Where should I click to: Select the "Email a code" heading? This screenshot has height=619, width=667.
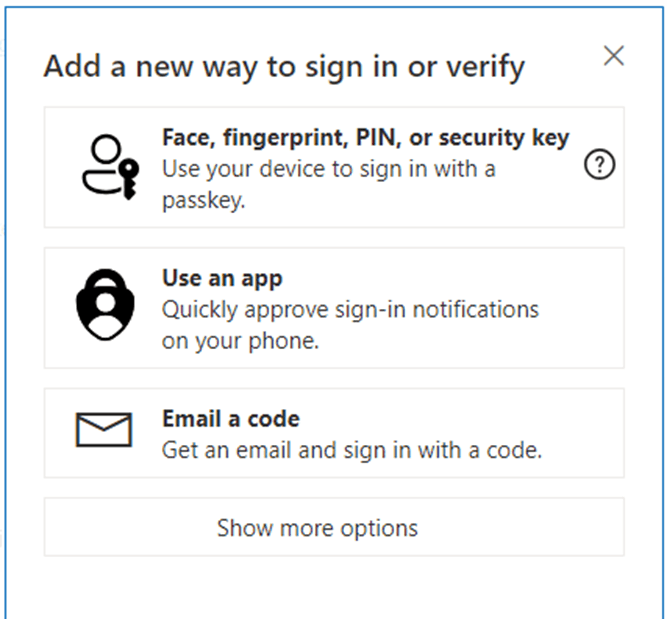click(x=231, y=419)
